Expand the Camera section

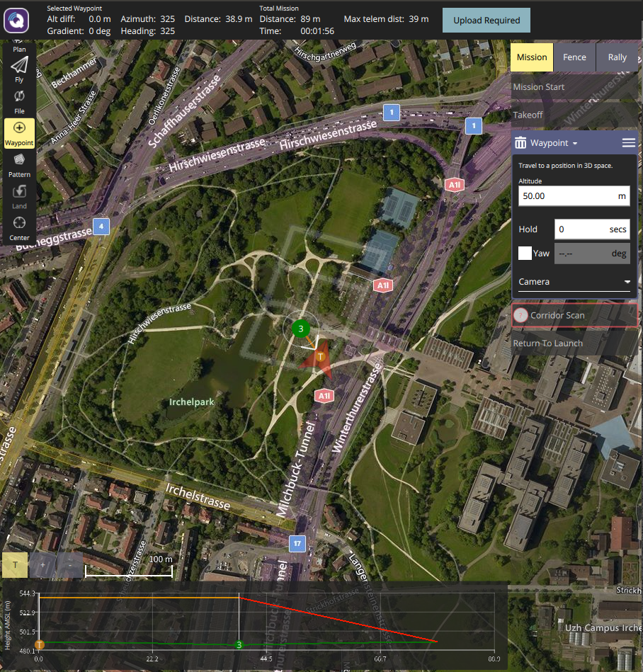pos(574,282)
